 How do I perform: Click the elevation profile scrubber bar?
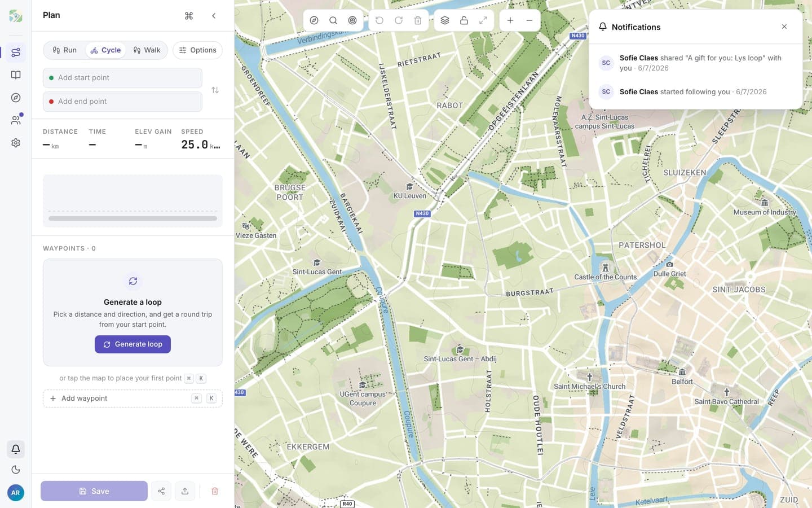[133, 218]
